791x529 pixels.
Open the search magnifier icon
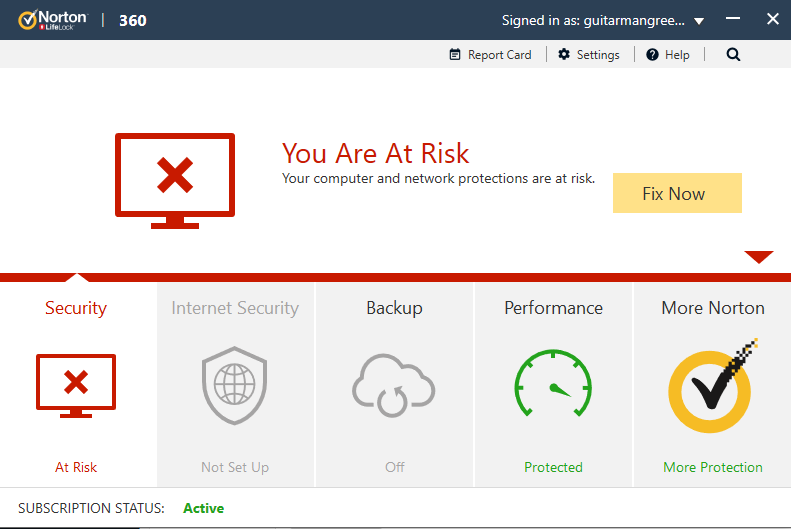[x=733, y=54]
